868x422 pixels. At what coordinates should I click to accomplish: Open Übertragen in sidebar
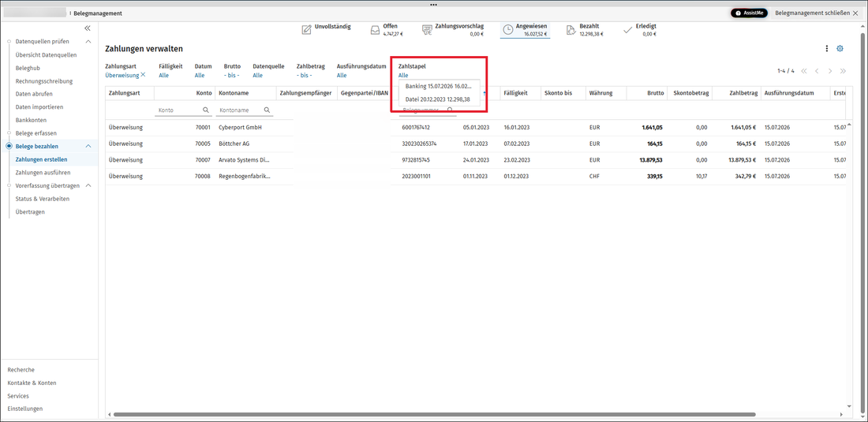click(x=30, y=212)
